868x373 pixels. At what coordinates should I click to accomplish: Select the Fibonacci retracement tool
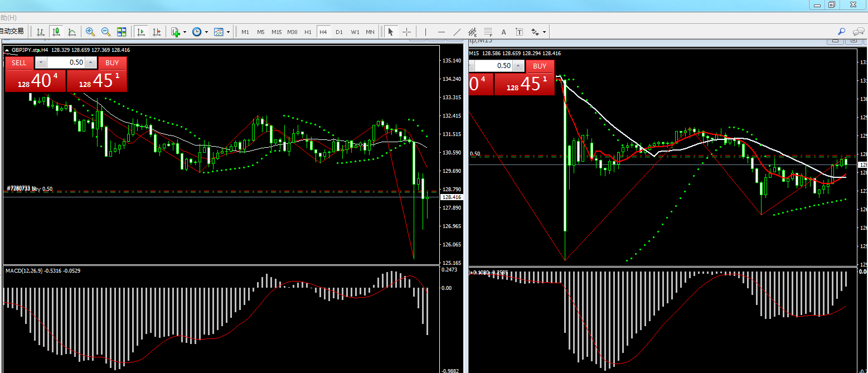[488, 32]
